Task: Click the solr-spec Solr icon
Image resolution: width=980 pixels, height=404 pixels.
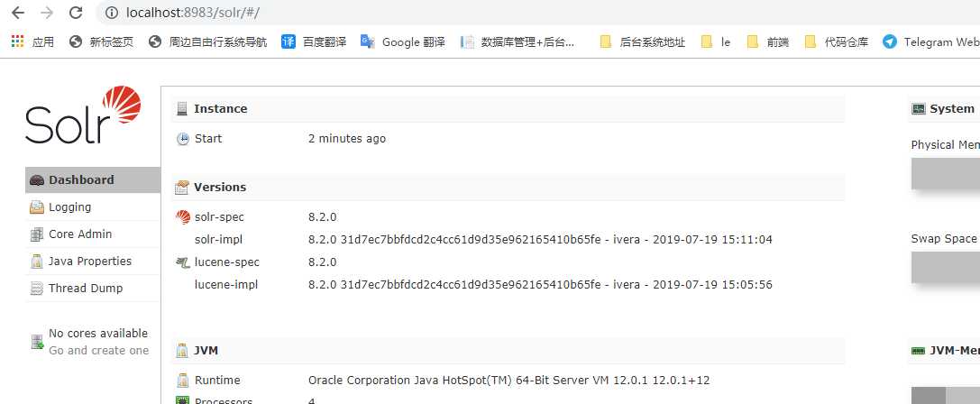Action: click(x=182, y=217)
